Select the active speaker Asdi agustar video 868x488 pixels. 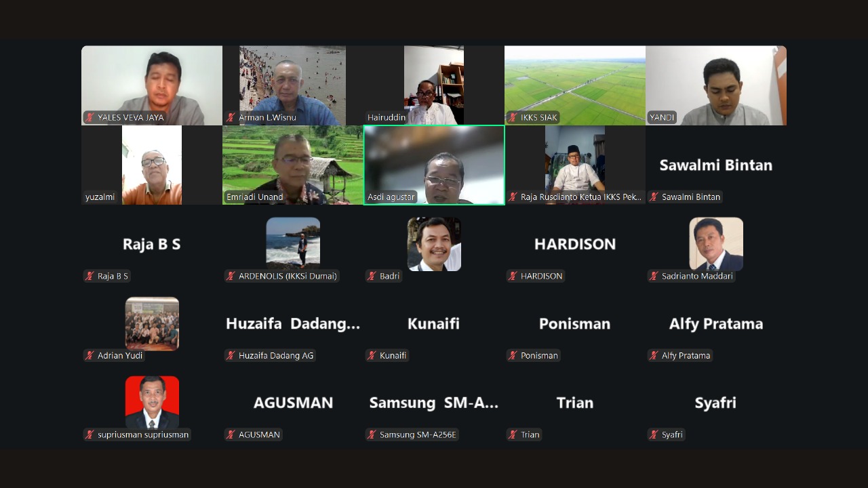434,165
